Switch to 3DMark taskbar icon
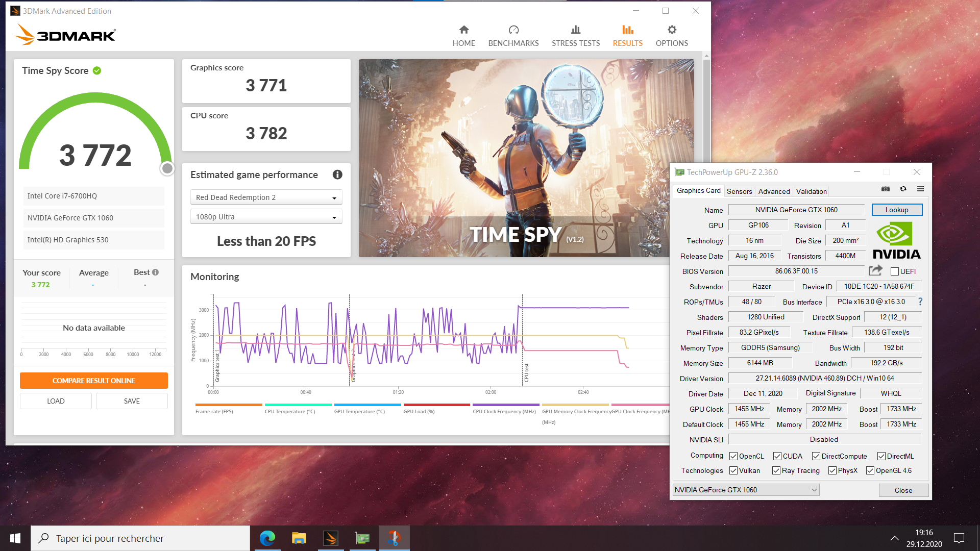 coord(331,538)
